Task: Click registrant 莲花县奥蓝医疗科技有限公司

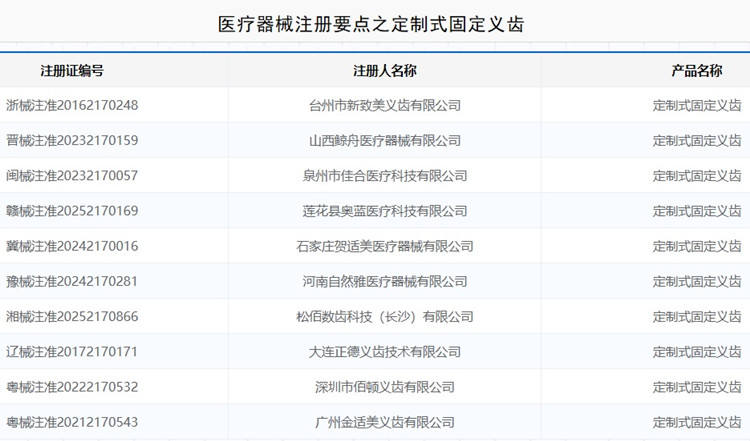Action: pyautogui.click(x=385, y=211)
